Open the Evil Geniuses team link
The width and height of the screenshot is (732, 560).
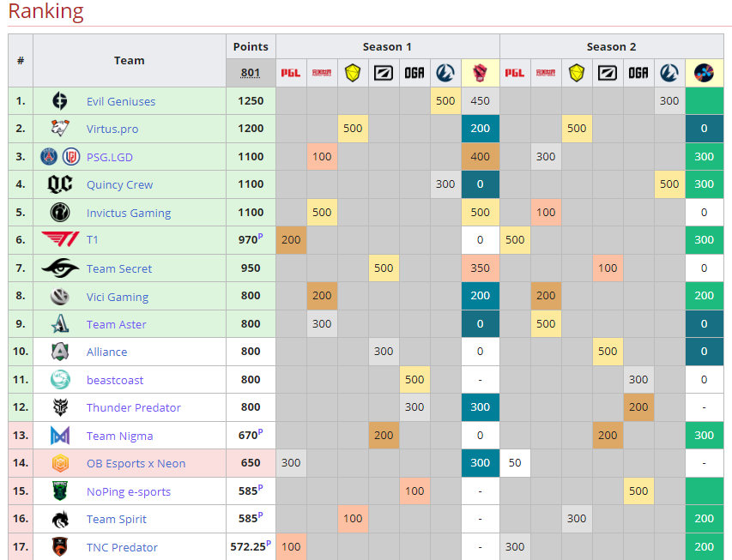(121, 101)
